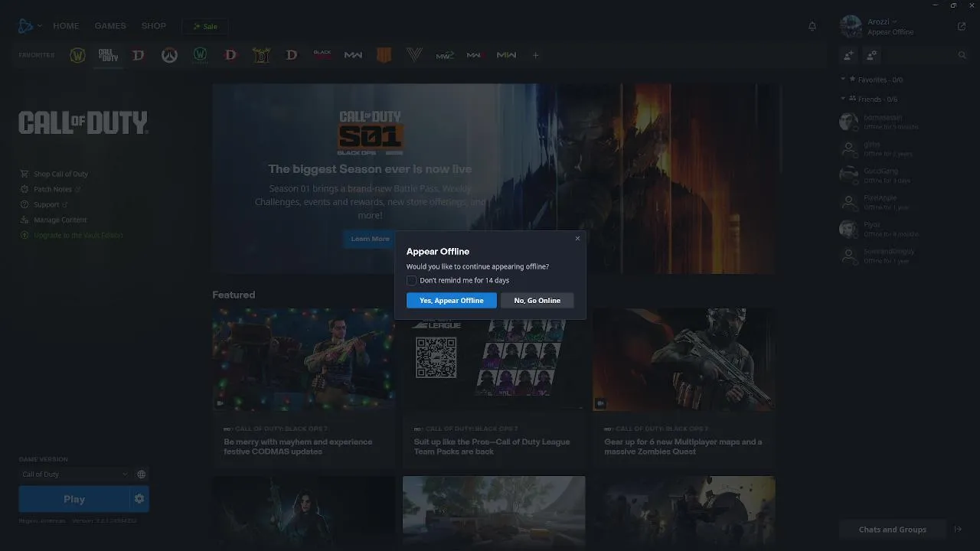Check 'Don't remind me for 14 days'
This screenshot has width=980, height=551.
coord(411,280)
